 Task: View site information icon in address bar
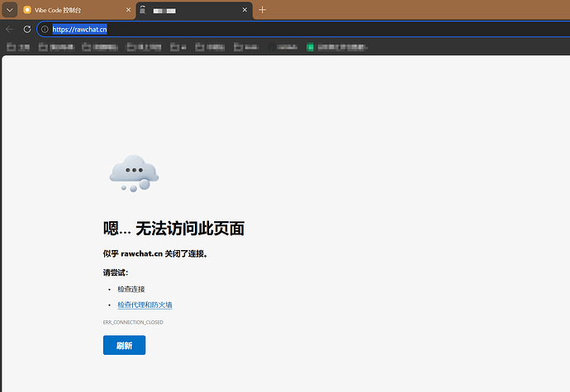45,29
